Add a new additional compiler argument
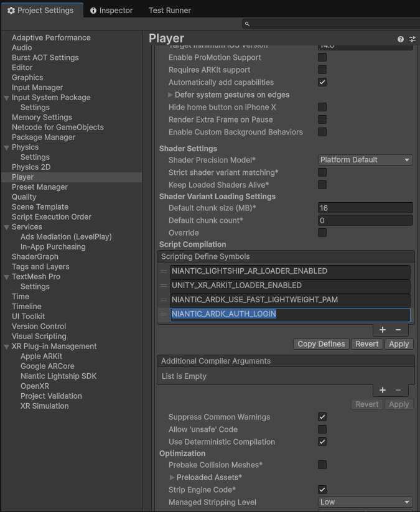Image resolution: width=420 pixels, height=512 pixels. tap(383, 390)
